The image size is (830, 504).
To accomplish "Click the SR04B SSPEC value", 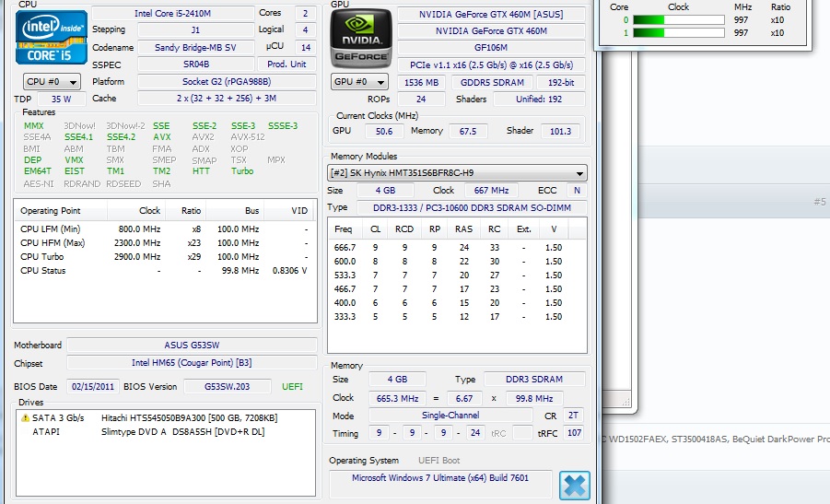I will tap(195, 64).
